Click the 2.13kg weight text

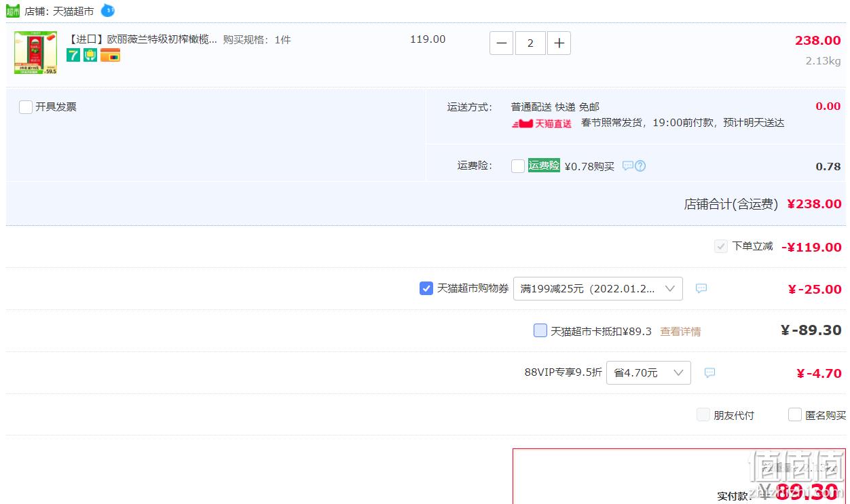coord(823,61)
